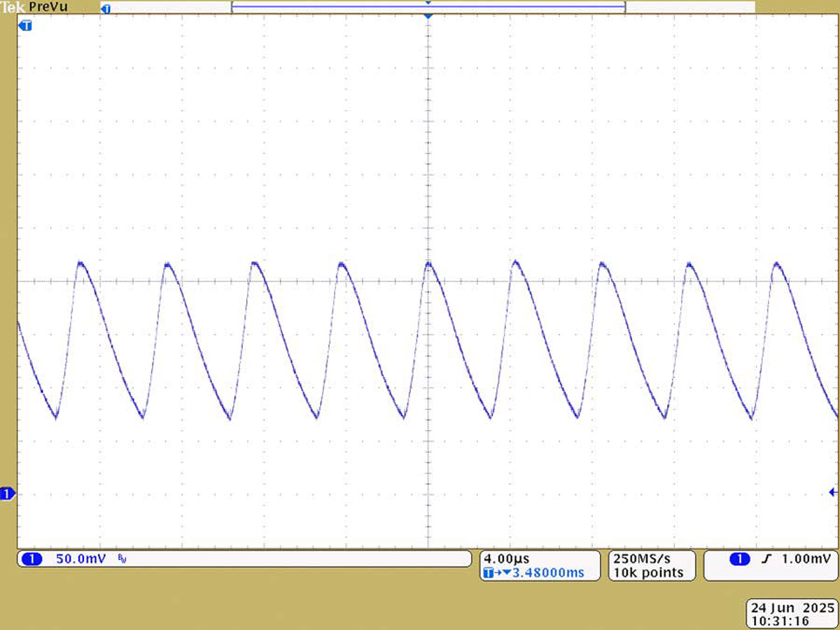Viewport: 840px width, 630px height.
Task: Click the channel 1 ground reference marker
Action: click(x=8, y=493)
